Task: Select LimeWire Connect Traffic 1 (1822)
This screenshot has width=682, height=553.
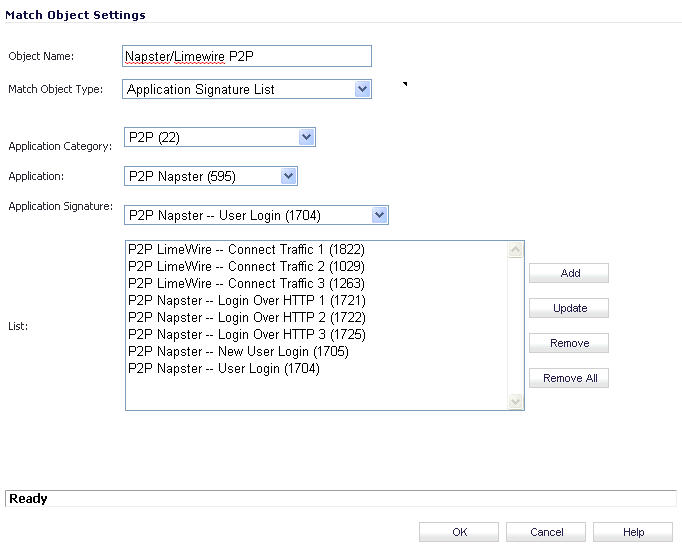Action: [246, 250]
